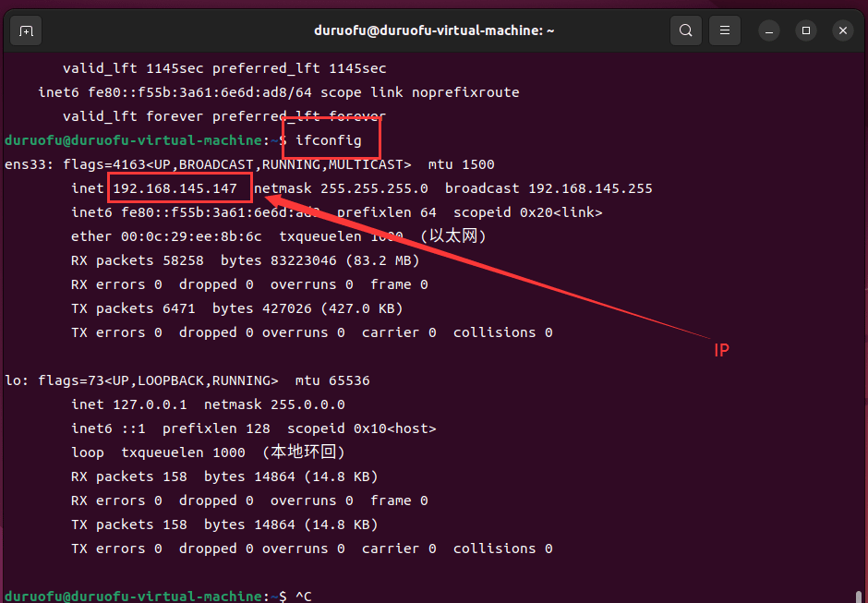
Task: Open the terminal search tool
Action: tap(685, 30)
